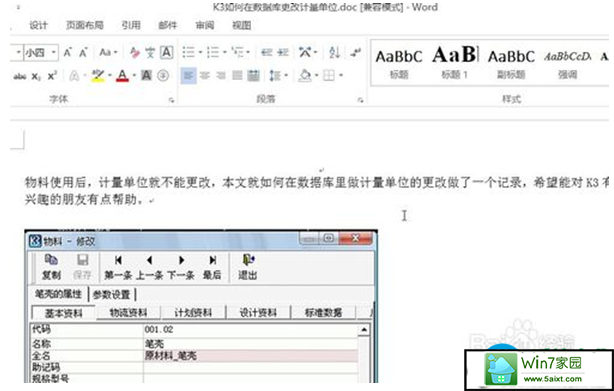This screenshot has width=614, height=391.
Task: Insert Enclosed Character via circled icon
Action: [163, 75]
